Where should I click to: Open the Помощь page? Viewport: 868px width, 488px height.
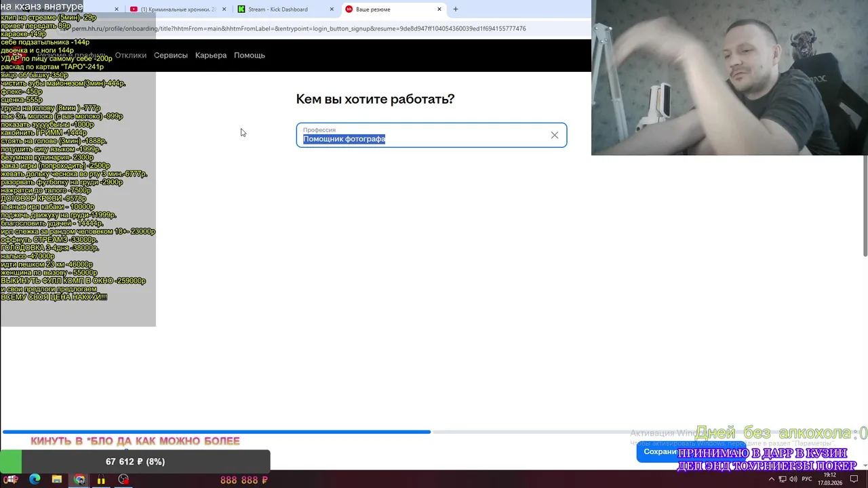pos(250,55)
